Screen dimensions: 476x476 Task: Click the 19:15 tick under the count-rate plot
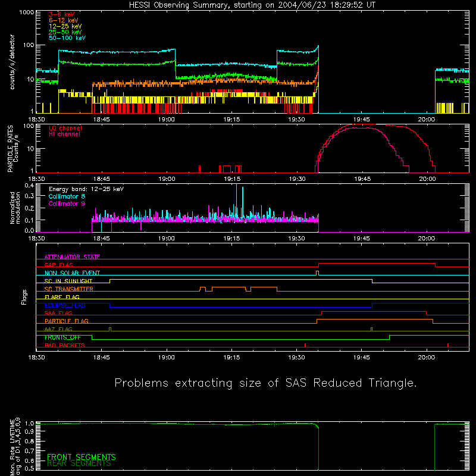[231, 120]
